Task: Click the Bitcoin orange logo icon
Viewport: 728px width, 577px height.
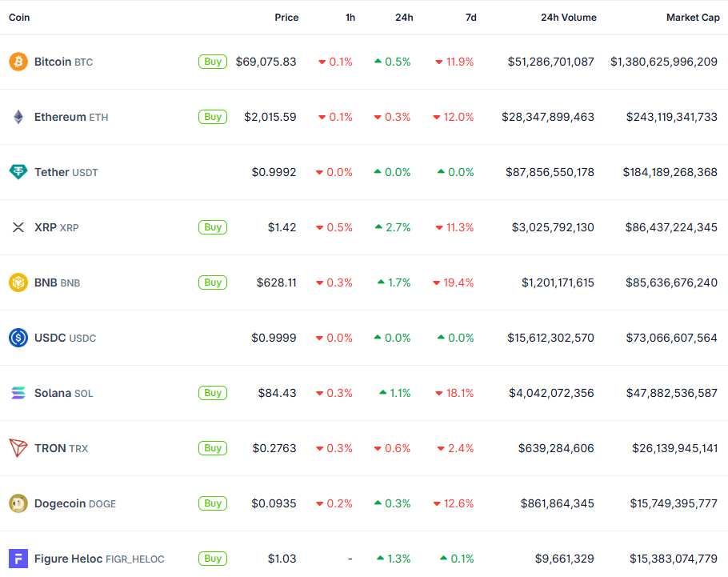Action: [x=18, y=62]
